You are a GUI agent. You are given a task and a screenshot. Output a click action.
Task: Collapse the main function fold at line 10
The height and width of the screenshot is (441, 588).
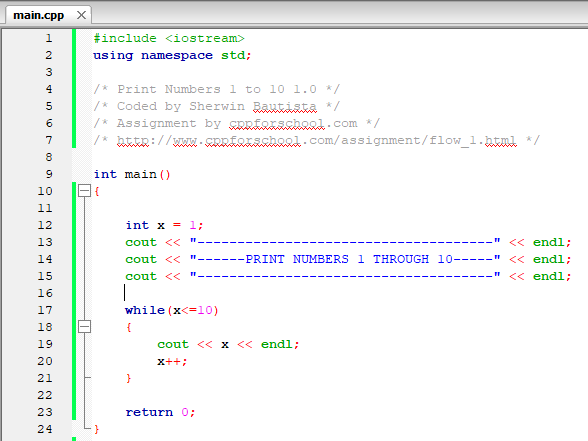pyautogui.click(x=84, y=191)
